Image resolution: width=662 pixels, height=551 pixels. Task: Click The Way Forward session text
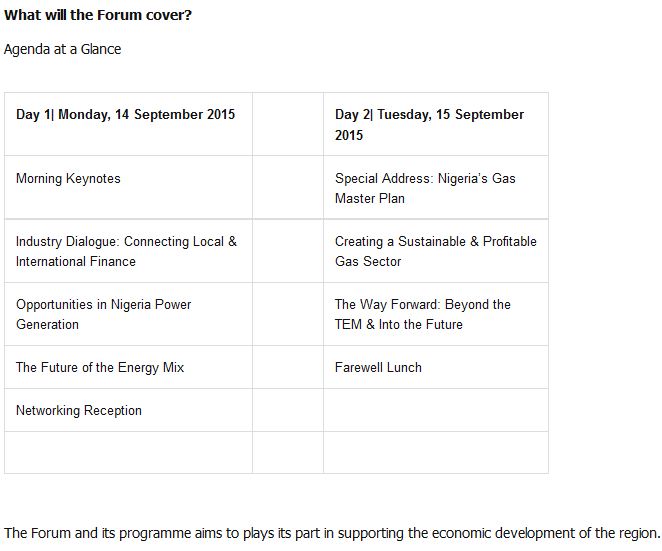point(423,314)
